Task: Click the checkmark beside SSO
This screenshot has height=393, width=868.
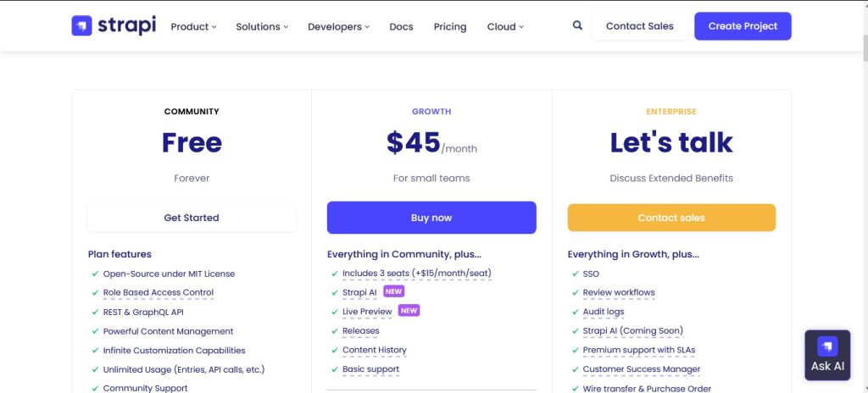Action: coord(576,274)
